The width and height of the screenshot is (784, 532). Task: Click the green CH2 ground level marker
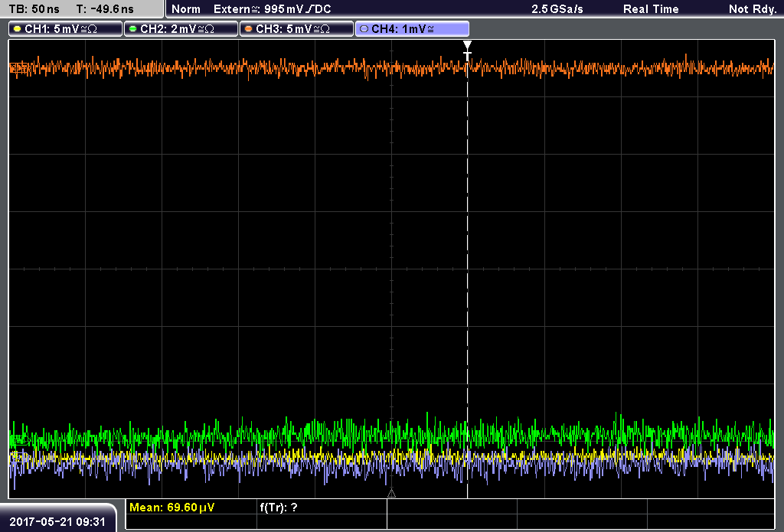(18, 440)
